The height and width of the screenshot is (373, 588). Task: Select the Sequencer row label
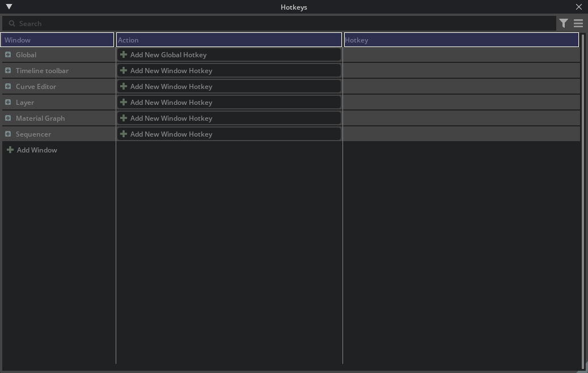[33, 134]
